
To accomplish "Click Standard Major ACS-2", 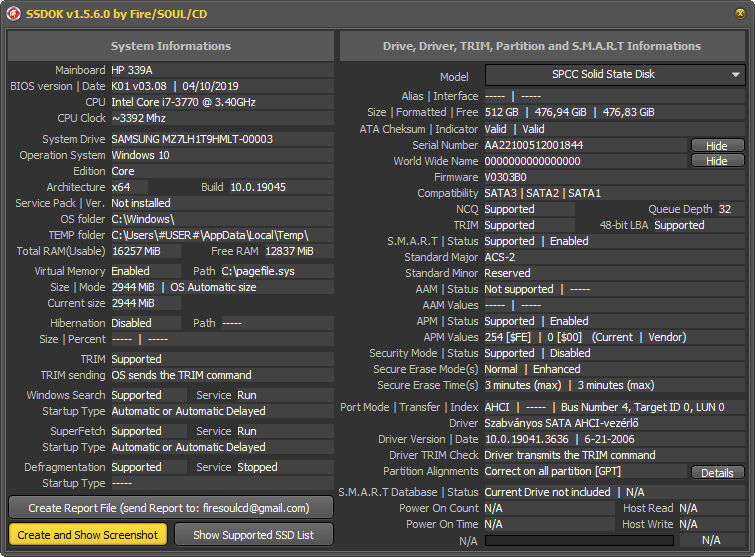I will (500, 257).
